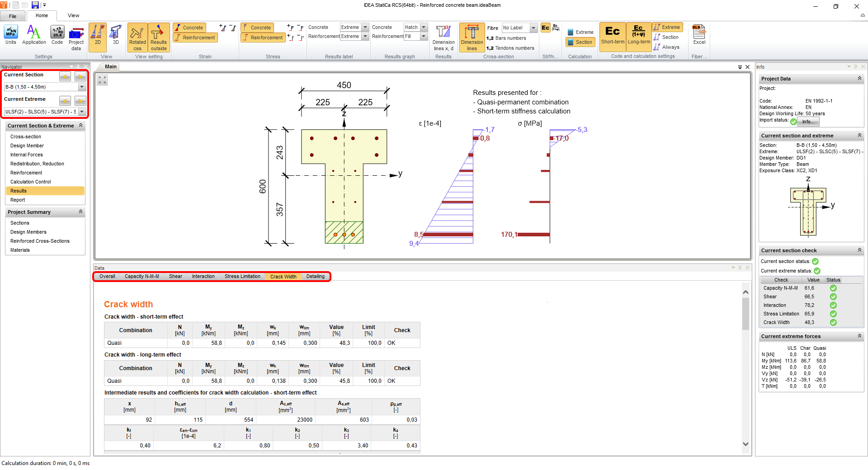Select Calculation Section button
The width and height of the screenshot is (868, 470).
pos(580,42)
